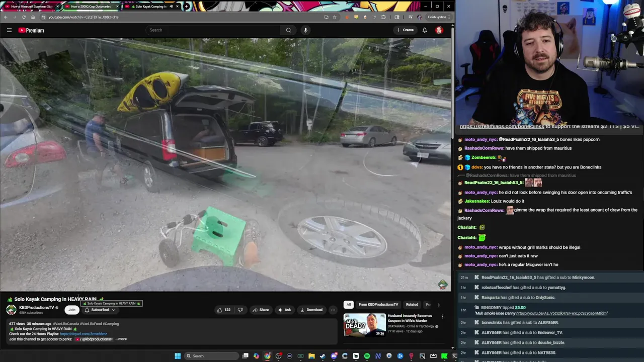Open the KBDProductionsTV channel name link
Screen dimensions: 644x362
tap(37, 308)
